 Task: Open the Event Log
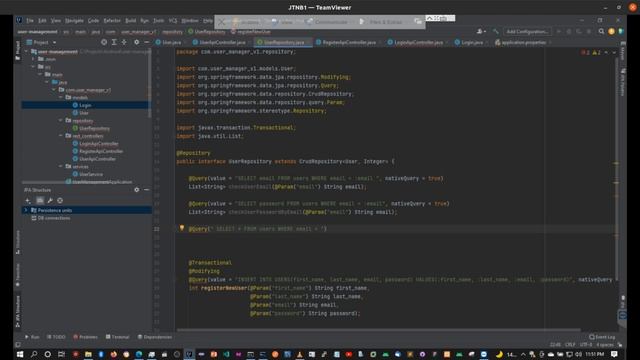point(602,337)
